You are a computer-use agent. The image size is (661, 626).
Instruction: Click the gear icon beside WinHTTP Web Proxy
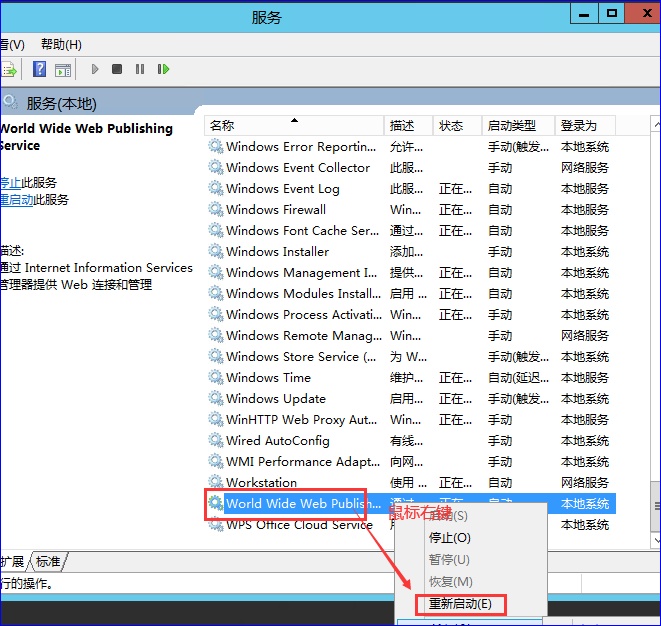click(216, 419)
